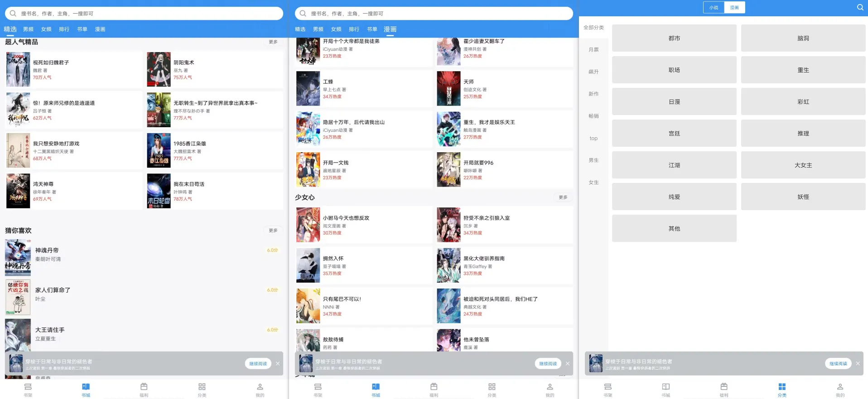Dismiss the continue-reading banner in the right panel

coord(858,363)
